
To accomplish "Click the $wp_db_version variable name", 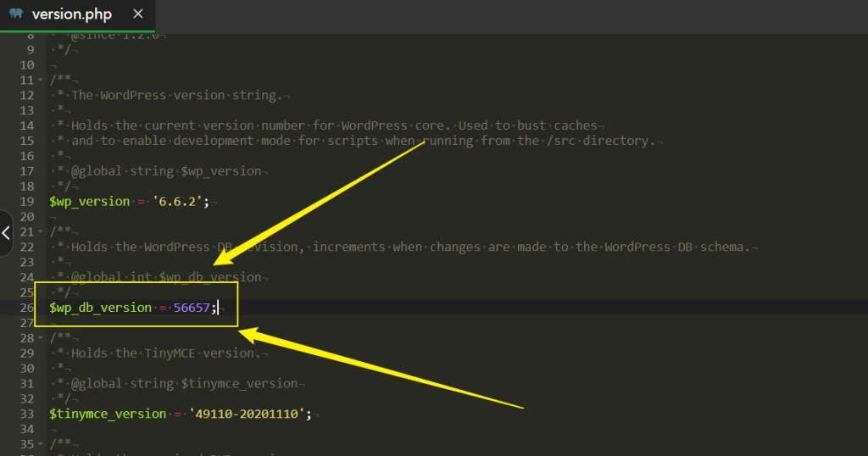I will pos(100,308).
